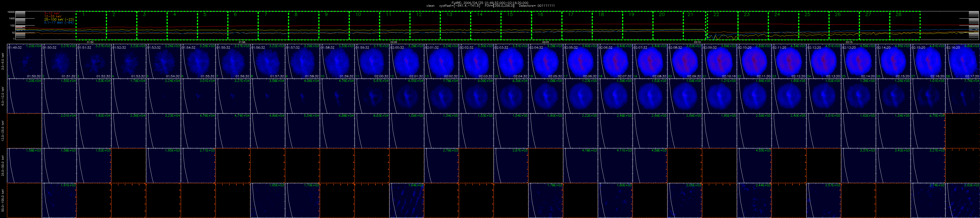Open 6-12 keV image with peak 5.67E+04
Image resolution: width=980 pixels, height=218 pixels.
coord(372,96)
